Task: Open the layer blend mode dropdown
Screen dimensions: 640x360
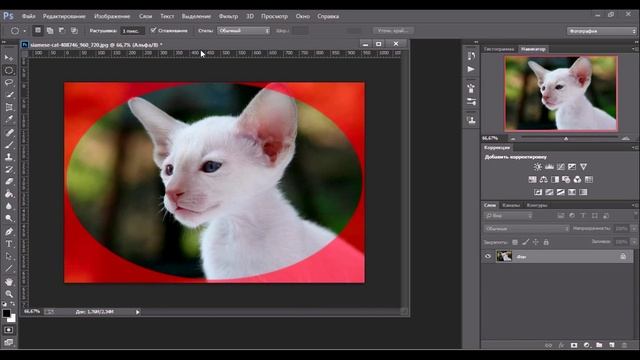Action: pyautogui.click(x=527, y=229)
